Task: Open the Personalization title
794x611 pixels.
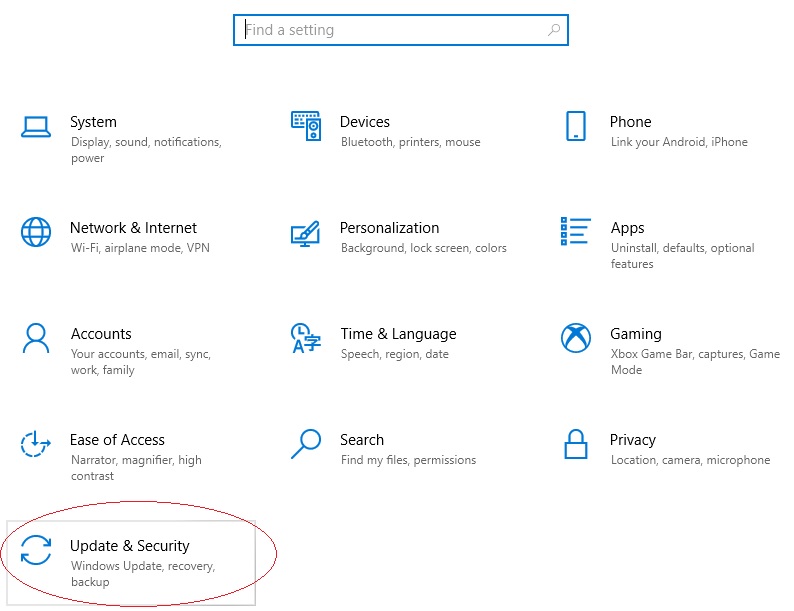Action: tap(389, 228)
